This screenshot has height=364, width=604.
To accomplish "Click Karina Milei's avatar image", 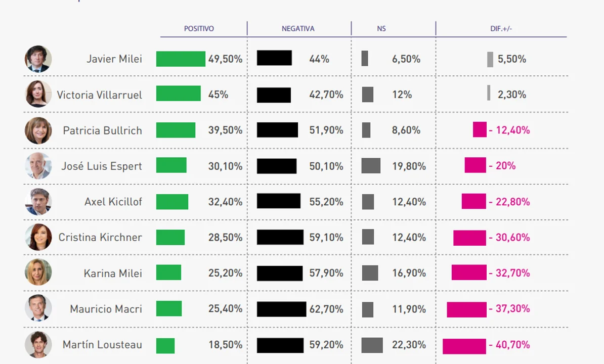I will (38, 273).
